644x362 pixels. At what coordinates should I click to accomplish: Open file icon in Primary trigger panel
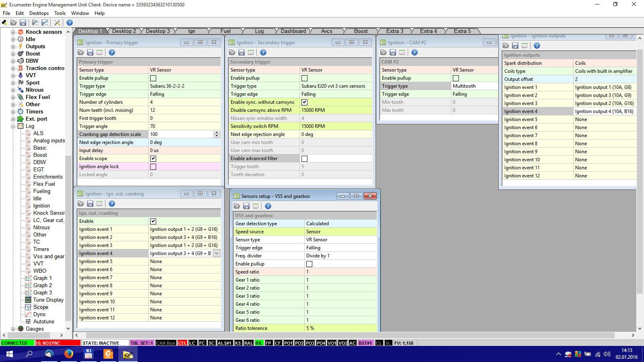click(81, 52)
